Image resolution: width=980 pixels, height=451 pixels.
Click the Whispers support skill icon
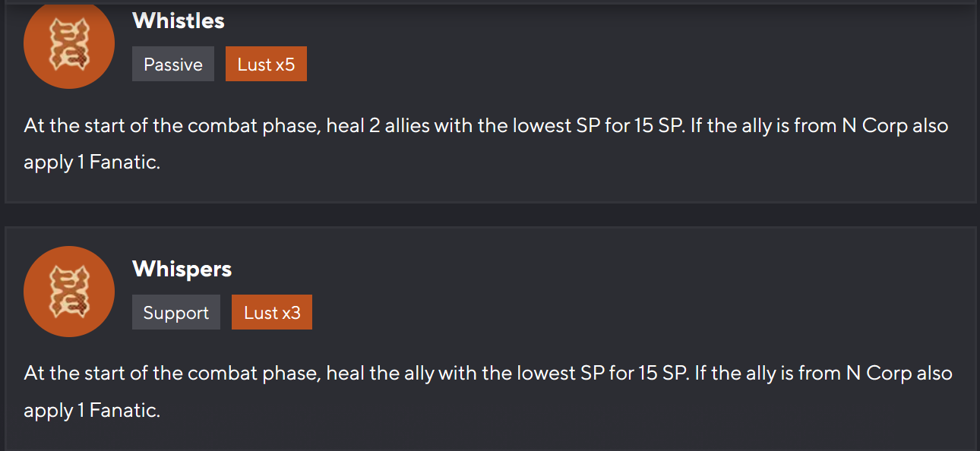tap(69, 292)
